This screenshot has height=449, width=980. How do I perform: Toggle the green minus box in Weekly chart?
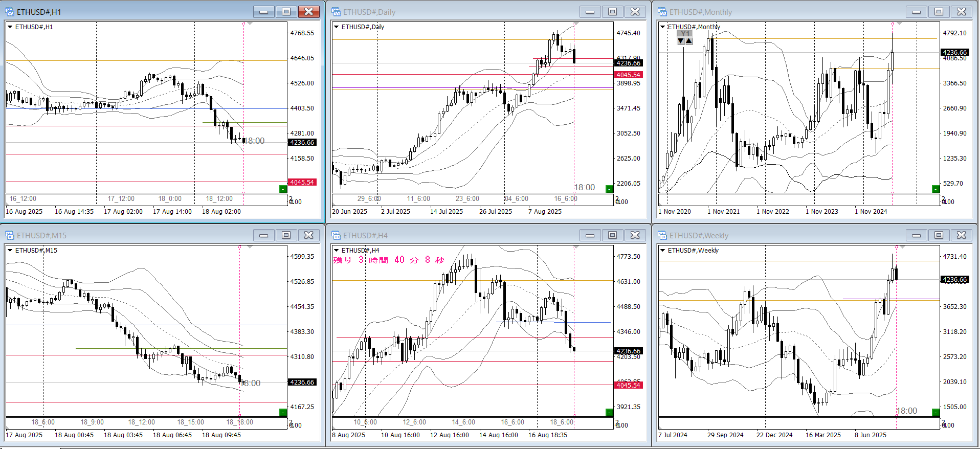[x=936, y=413]
